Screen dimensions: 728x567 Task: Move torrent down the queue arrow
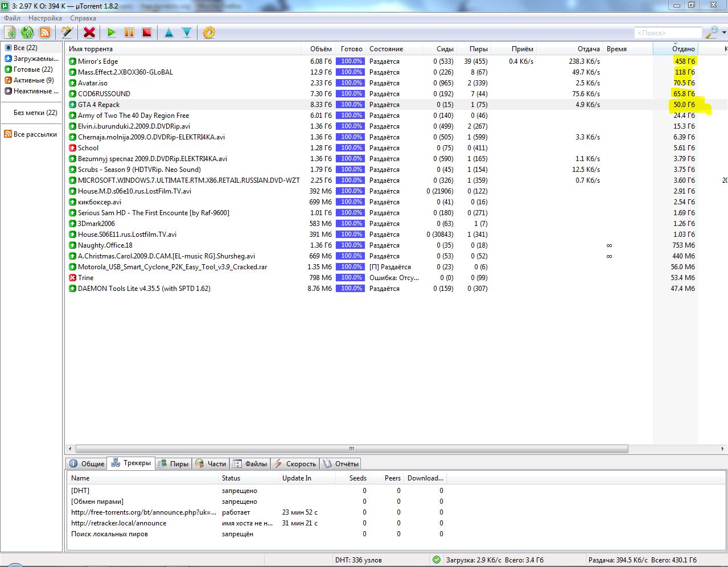(x=186, y=32)
